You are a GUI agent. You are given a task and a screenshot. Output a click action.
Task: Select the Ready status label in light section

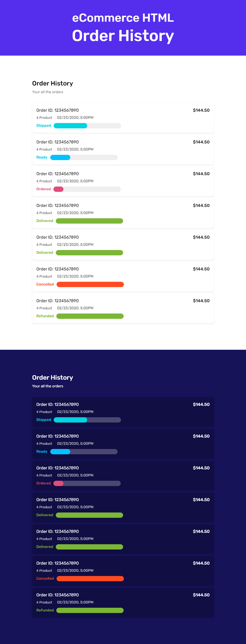click(42, 157)
